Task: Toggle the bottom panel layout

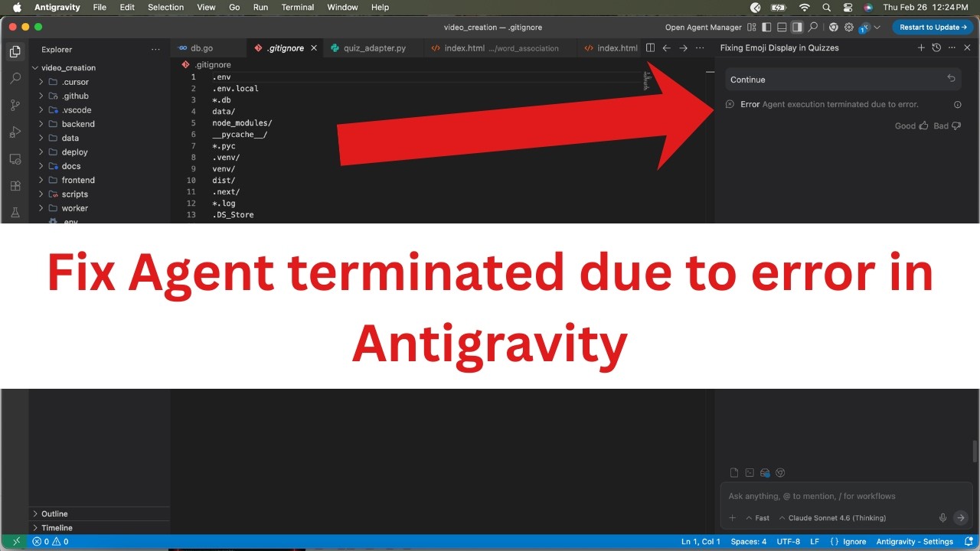Action: click(x=782, y=27)
